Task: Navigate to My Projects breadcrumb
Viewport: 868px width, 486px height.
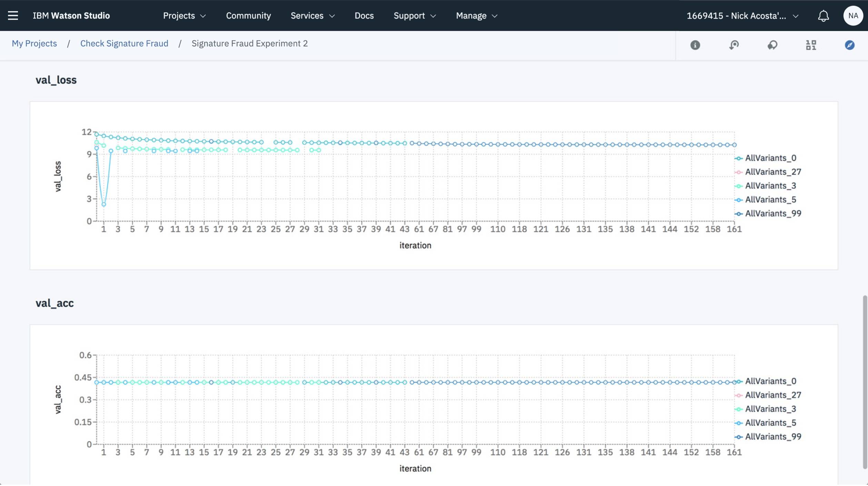Action: click(x=34, y=43)
